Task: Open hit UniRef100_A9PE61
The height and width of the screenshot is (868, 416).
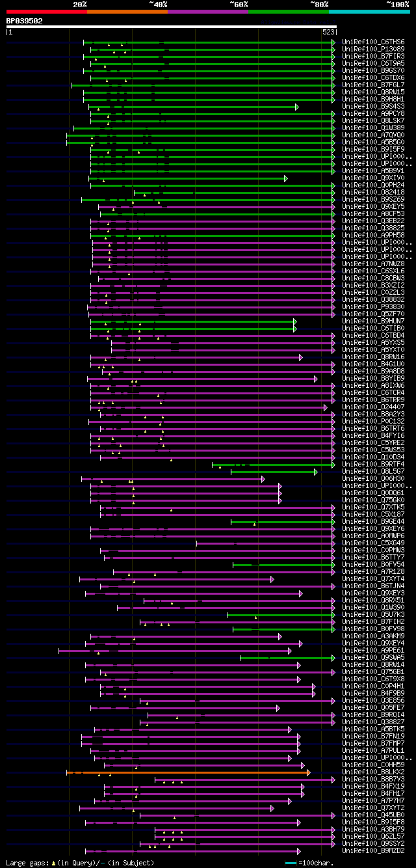Action: click(x=373, y=650)
